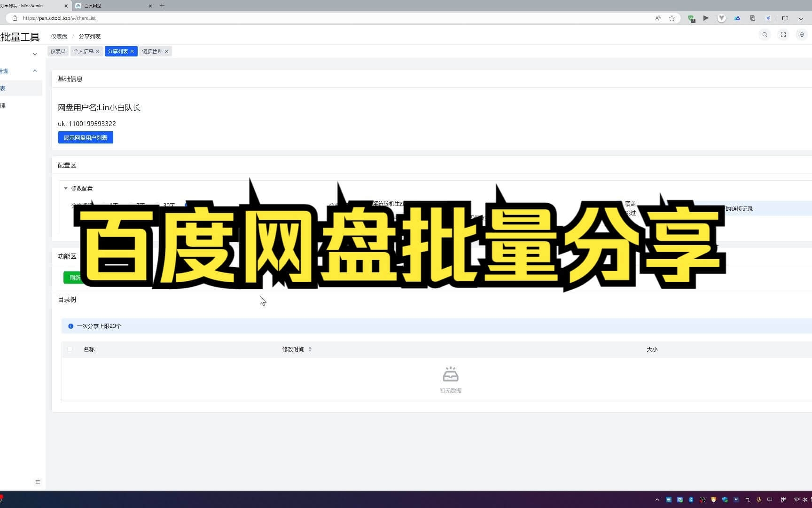Click the 配置区 section heading
The height and width of the screenshot is (508, 812).
(67, 165)
